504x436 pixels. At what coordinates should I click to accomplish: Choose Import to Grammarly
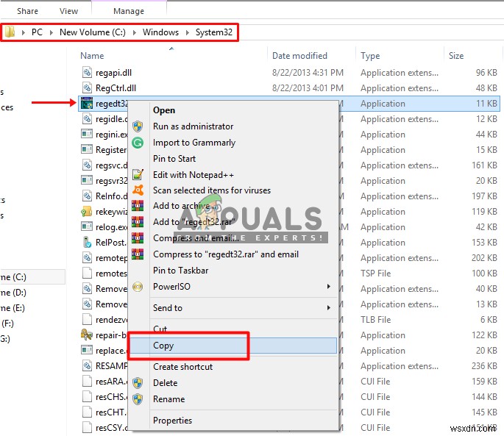[194, 143]
